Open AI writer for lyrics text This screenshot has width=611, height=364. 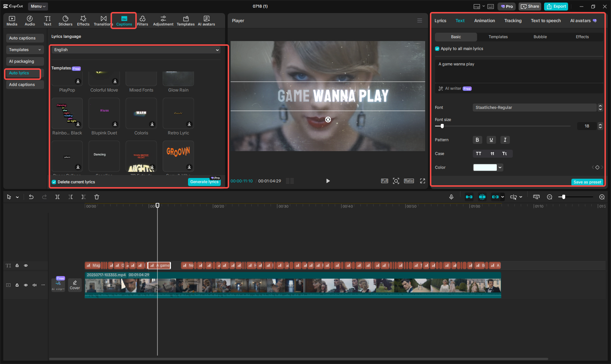455,89
